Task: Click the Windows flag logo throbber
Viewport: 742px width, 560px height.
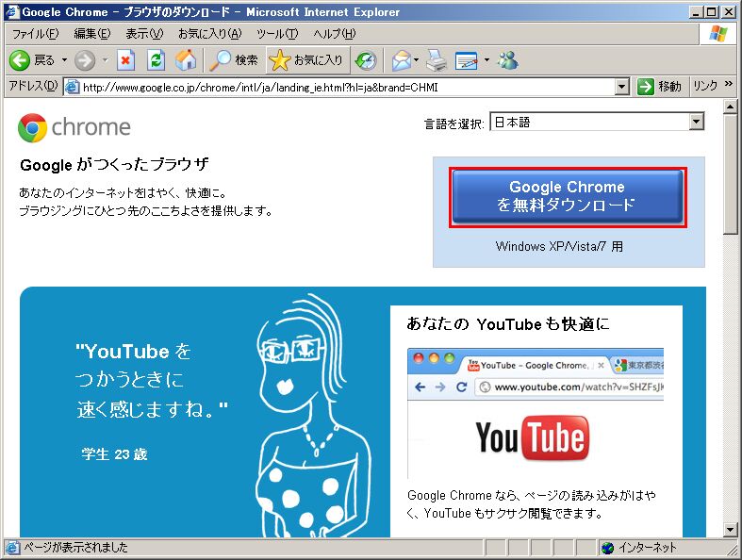Action: [x=718, y=34]
